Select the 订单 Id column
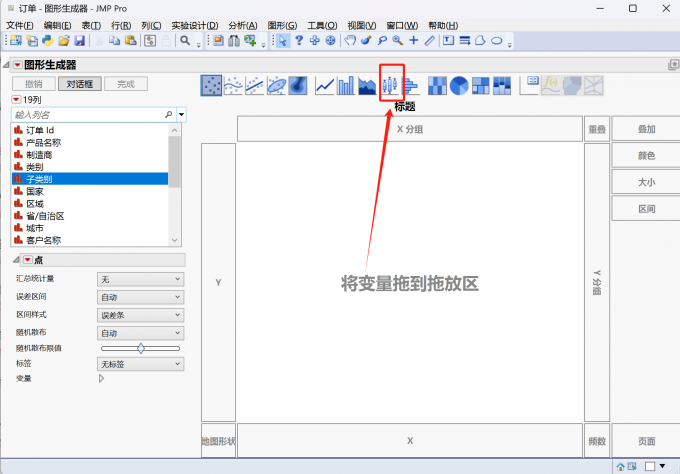This screenshot has width=680, height=474. [x=90, y=130]
